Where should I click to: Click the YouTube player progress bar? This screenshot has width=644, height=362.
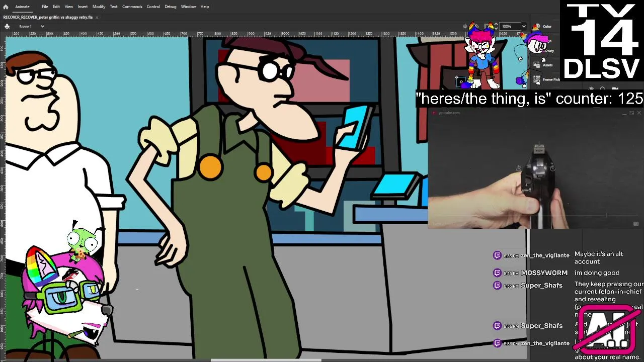click(x=535, y=216)
